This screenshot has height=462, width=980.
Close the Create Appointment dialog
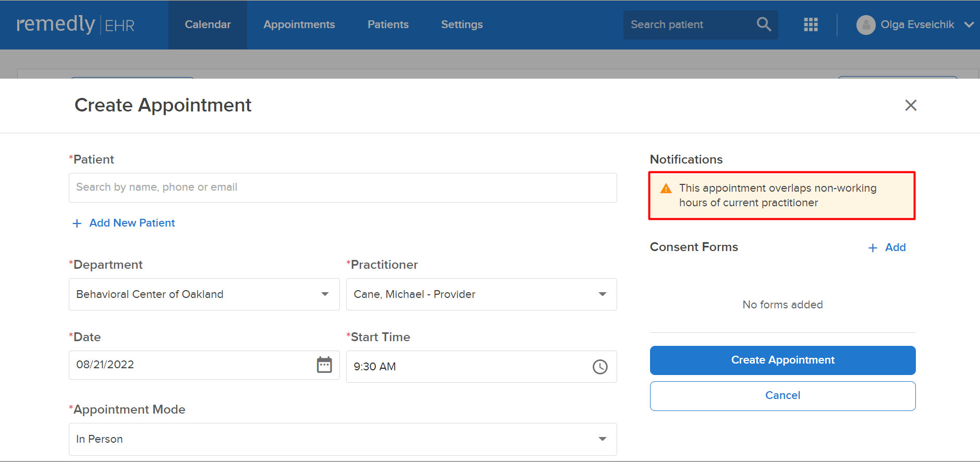(911, 105)
